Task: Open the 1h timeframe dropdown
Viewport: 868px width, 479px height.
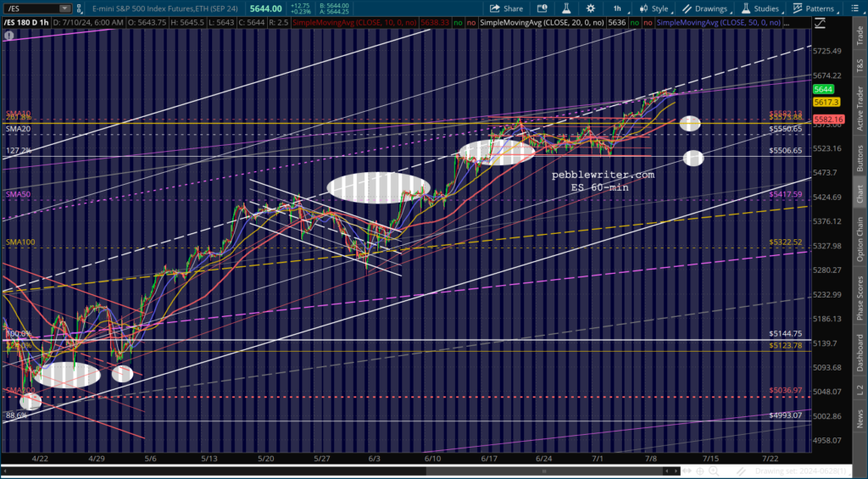Action: [x=619, y=8]
